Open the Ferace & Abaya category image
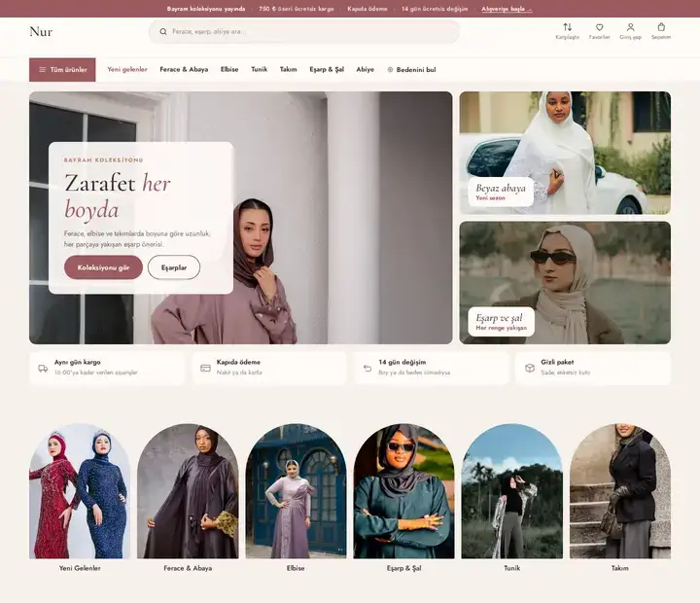The image size is (700, 603). click(188, 491)
